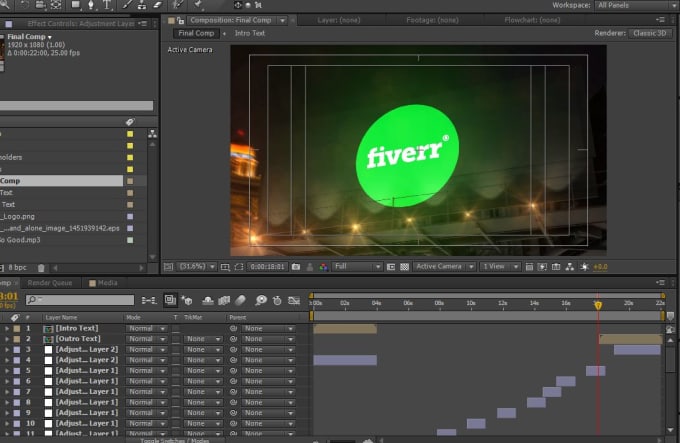Open the Classic 3D renderer options

pyautogui.click(x=650, y=33)
